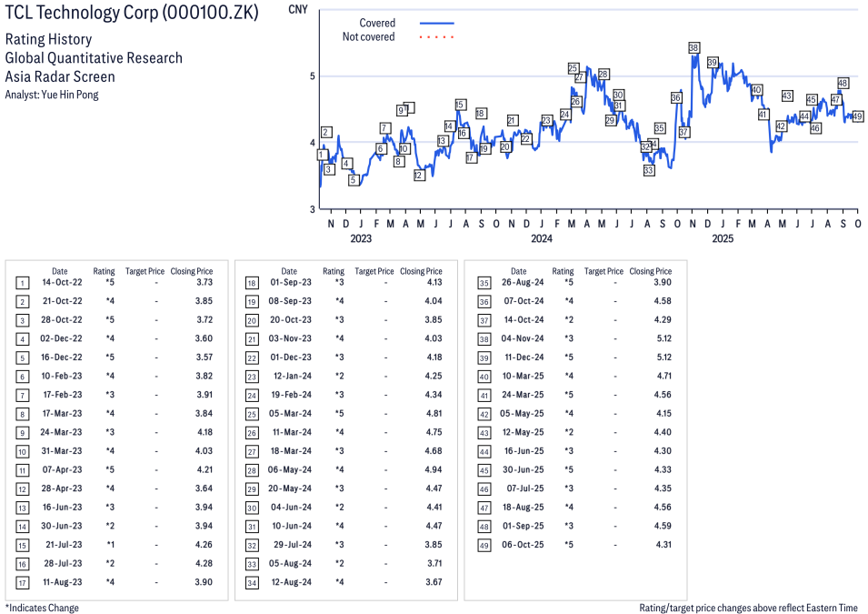This screenshot has height=614, width=868.
Task: Click the second table's Rating column header
Action: point(334,271)
